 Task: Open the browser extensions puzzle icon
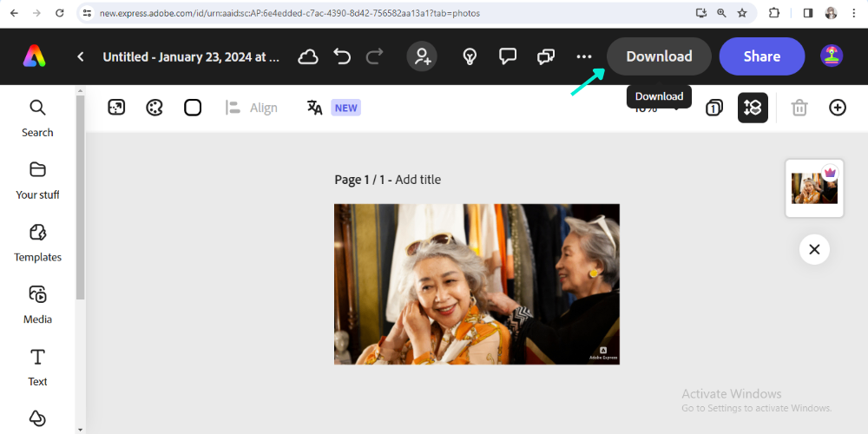774,13
